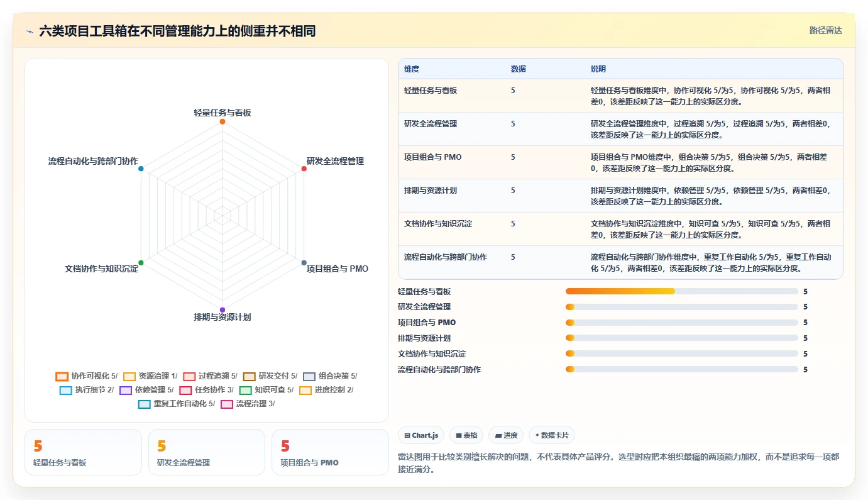This screenshot has width=868, height=500.
Task: Toggle the 知识可查 legend series
Action: (x=266, y=390)
